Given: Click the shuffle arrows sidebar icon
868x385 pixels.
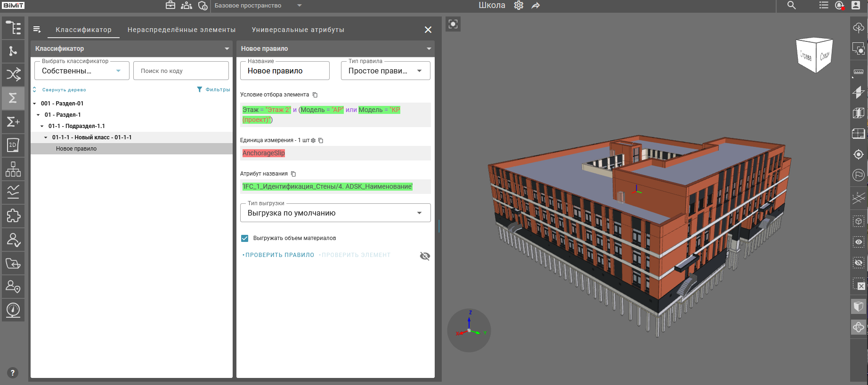Looking at the screenshot, I should 13,74.
